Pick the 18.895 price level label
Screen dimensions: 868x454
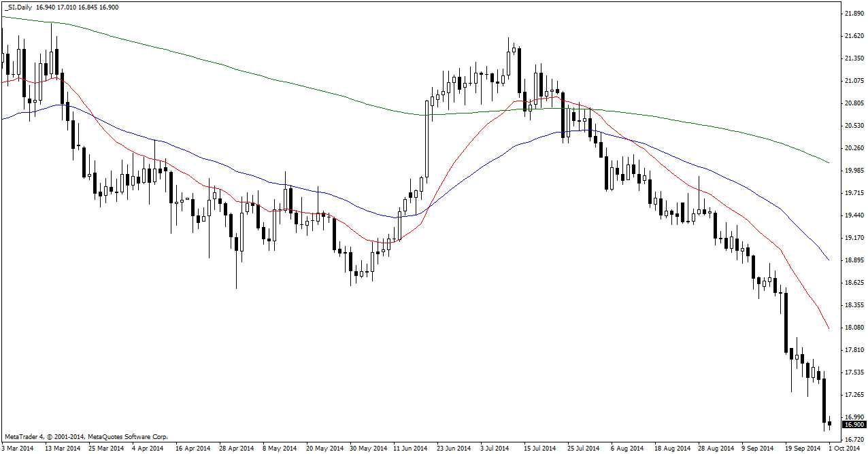pyautogui.click(x=854, y=260)
